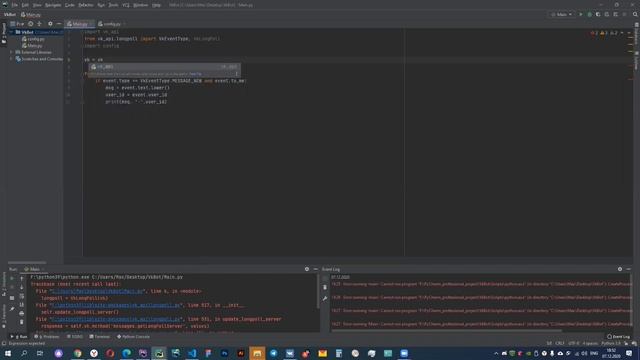Open the Run menu
Image resolution: width=640 pixels, height=360 pixels.
(x=101, y=5)
